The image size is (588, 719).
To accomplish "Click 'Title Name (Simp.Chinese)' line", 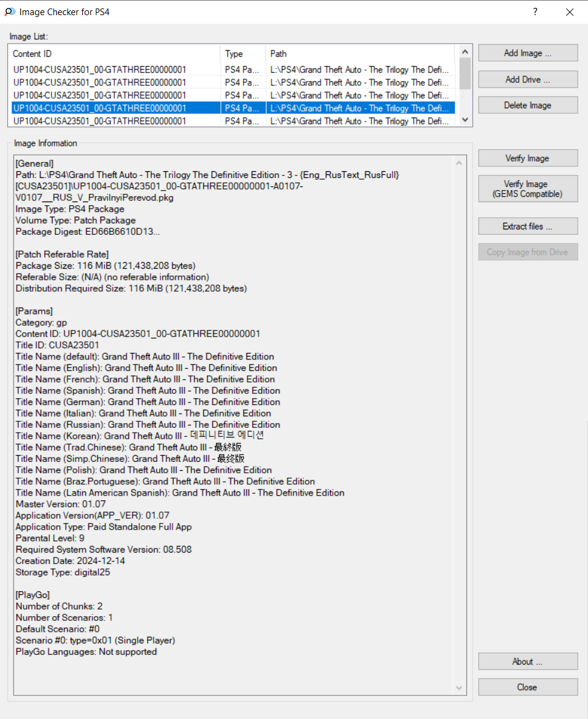I will point(130,459).
